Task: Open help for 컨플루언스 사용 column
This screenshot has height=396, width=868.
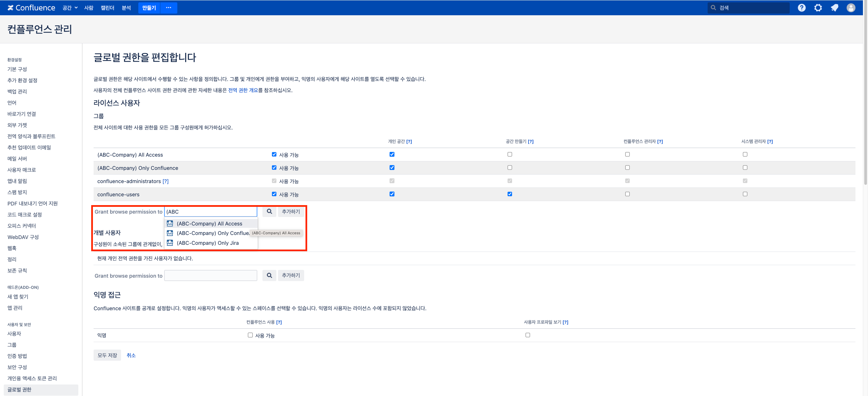Action: tap(279, 322)
